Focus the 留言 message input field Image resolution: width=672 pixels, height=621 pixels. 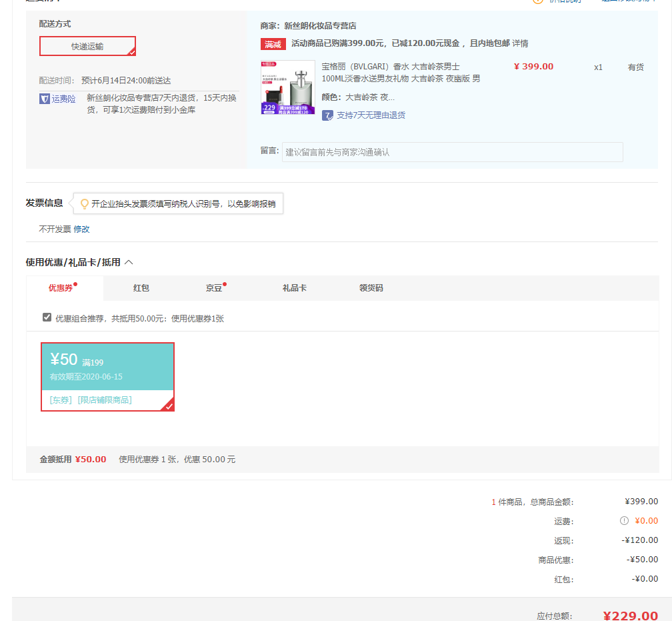[x=452, y=152]
